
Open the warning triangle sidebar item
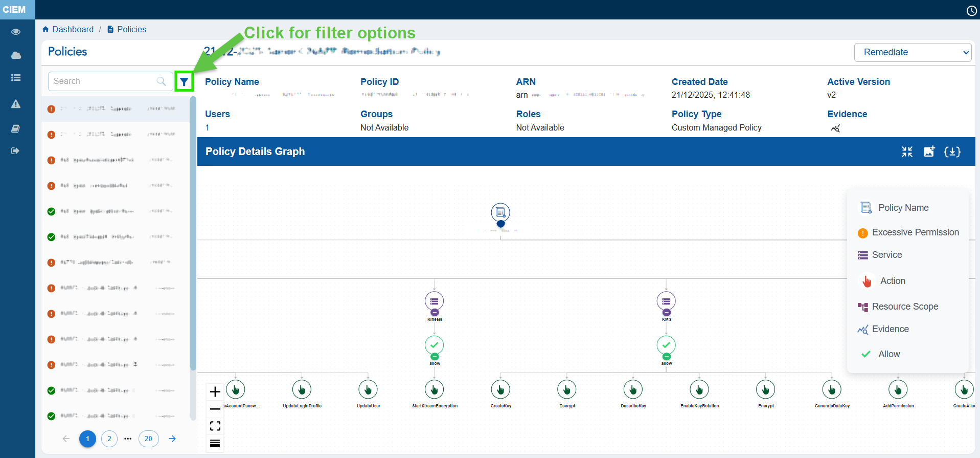coord(16,104)
